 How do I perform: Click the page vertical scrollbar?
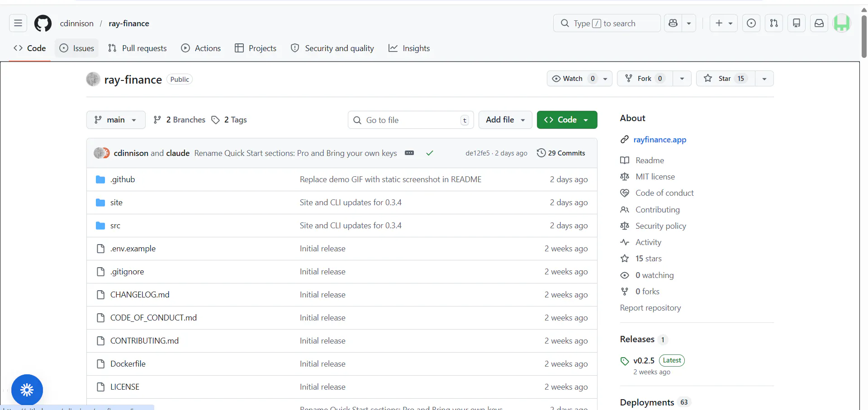pyautogui.click(x=864, y=36)
